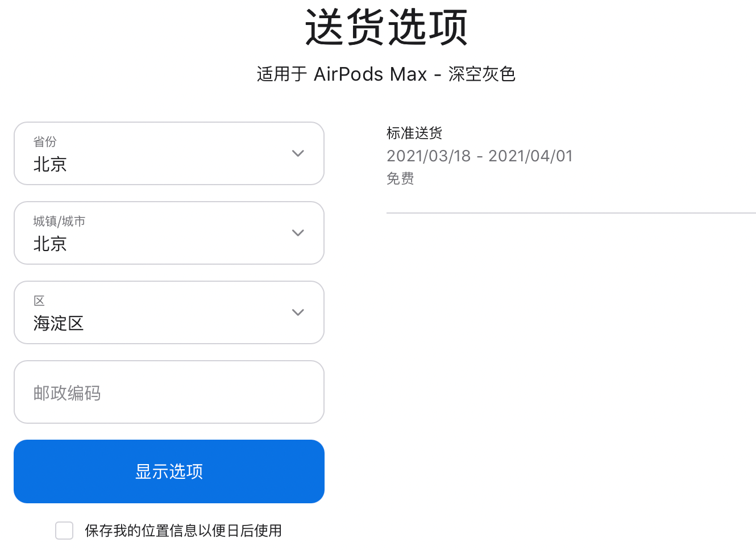
Task: Click the divider line below 免费
Action: click(x=571, y=213)
